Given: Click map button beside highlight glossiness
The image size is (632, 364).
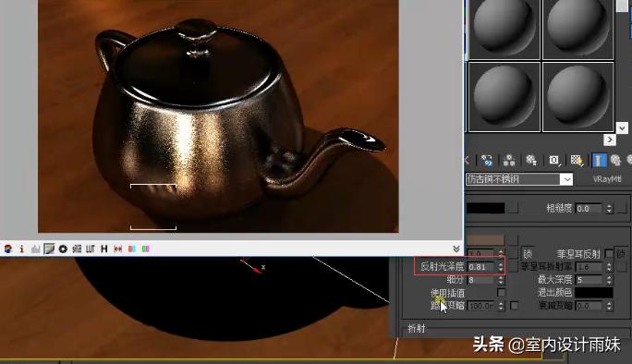Looking at the screenshot, I should pyautogui.click(x=513, y=253).
